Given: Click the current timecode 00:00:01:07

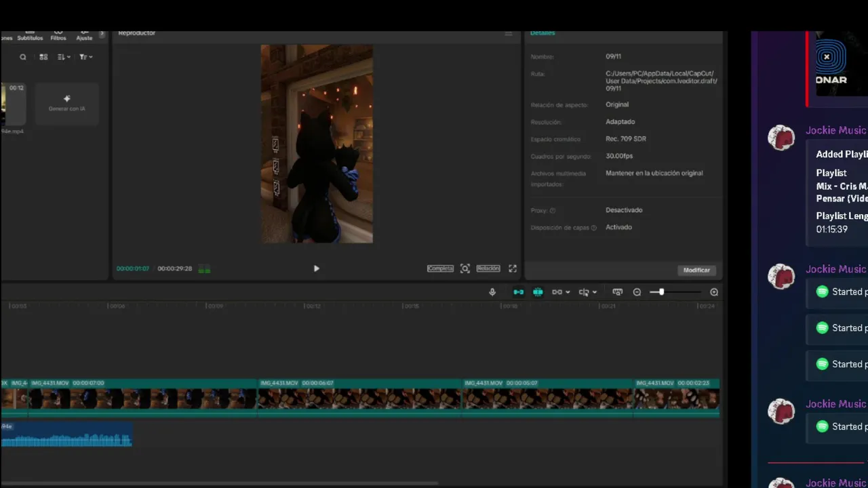Looking at the screenshot, I should [132, 269].
